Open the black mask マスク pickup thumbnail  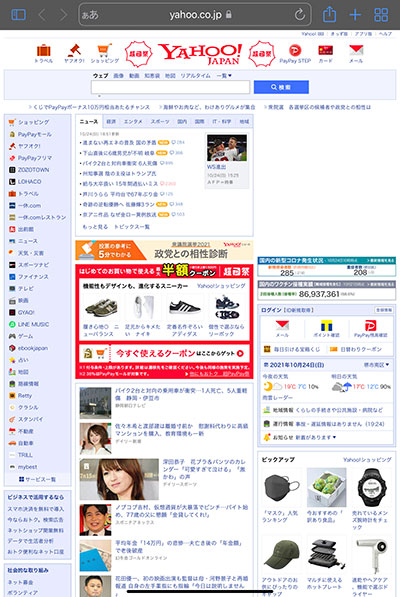click(281, 488)
